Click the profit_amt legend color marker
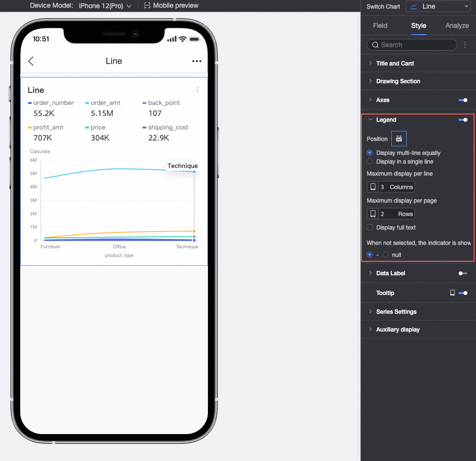Viewport: 476px width, 461px height. [30, 128]
